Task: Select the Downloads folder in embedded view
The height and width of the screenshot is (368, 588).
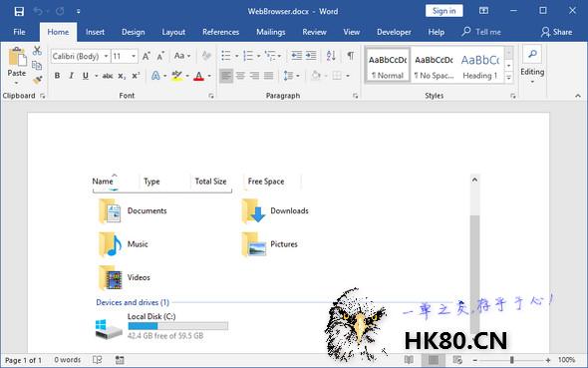Action: 275,211
